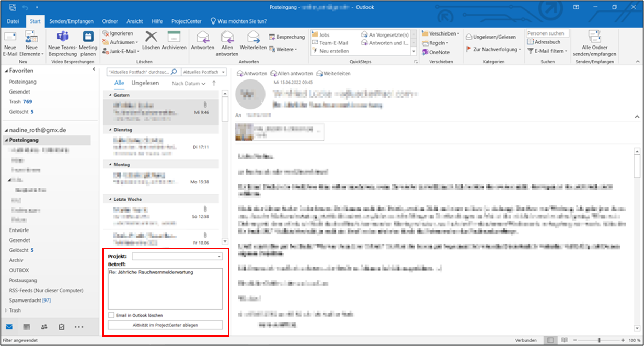Click Aktivität im ProjectCenter ablegen button
Viewport: 644px width, 346px height.
(x=165, y=325)
